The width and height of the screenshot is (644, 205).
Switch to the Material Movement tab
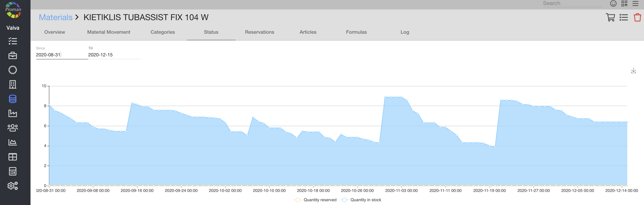click(108, 32)
